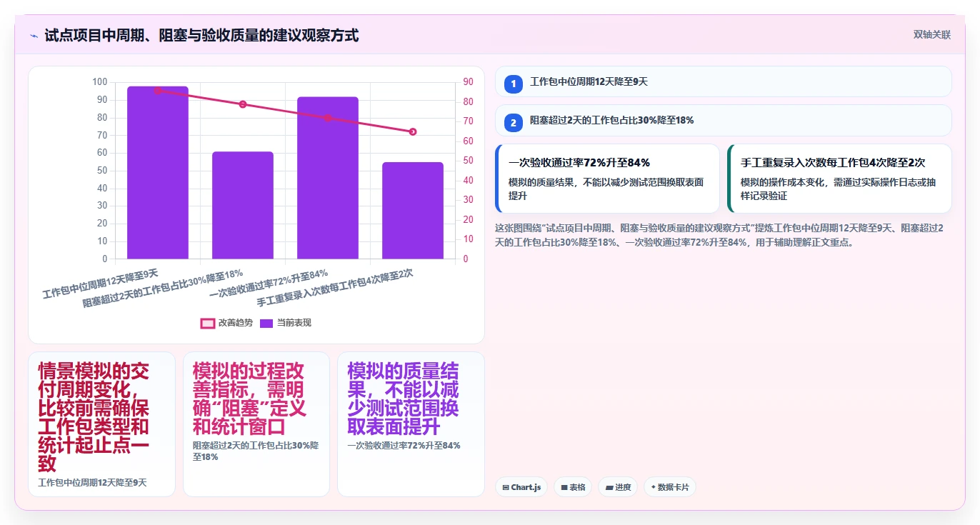This screenshot has height=525, width=980.
Task: Click the 手工重复录入 bar in chart
Action: click(x=413, y=210)
